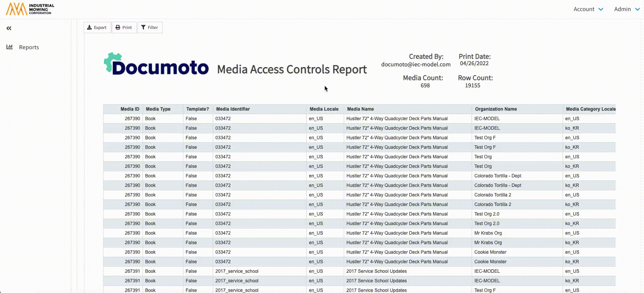
Task: Click the first Cookie Monster organization cell
Action: click(490, 252)
